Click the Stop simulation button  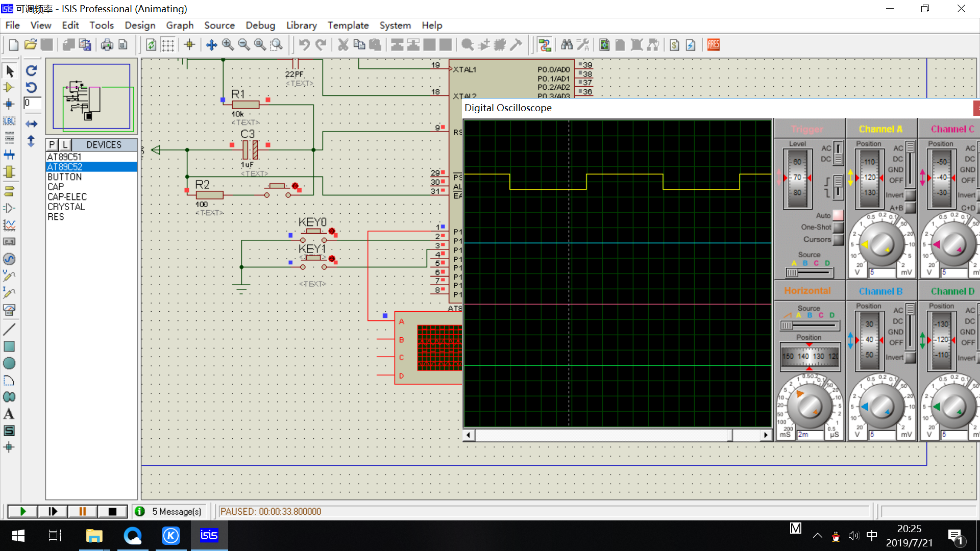112,511
